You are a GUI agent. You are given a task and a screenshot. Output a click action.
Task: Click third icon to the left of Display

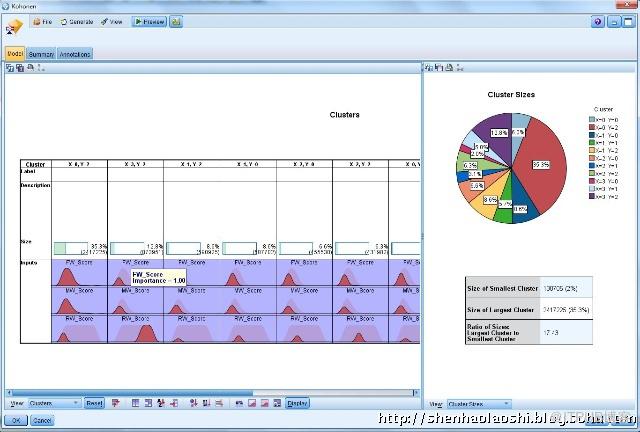252,403
